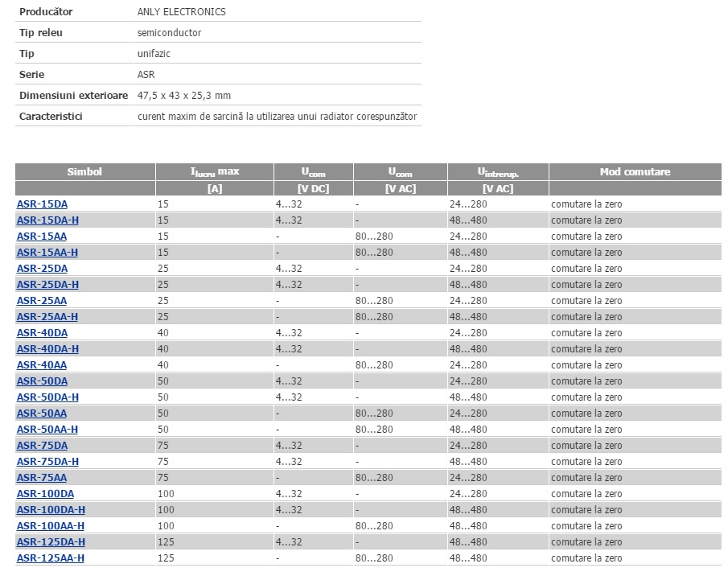
Task: Click 4...32 value in ASR-100DA row
Action: [x=289, y=494]
